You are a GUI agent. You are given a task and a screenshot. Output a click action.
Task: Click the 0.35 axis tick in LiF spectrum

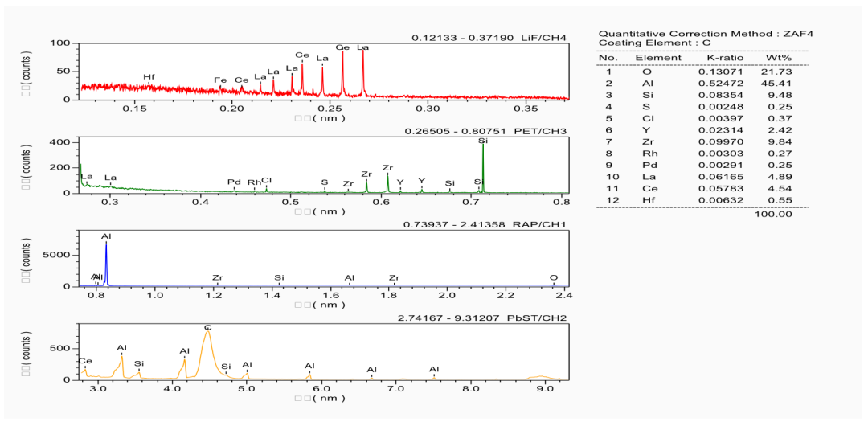(x=526, y=109)
